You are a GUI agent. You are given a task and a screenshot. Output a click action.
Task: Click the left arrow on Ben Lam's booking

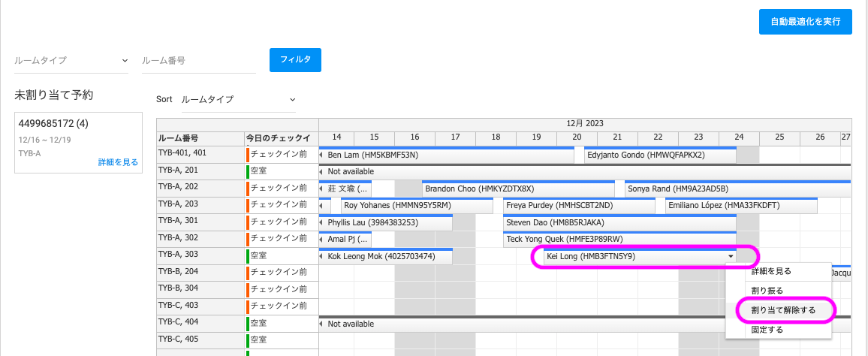pos(322,155)
